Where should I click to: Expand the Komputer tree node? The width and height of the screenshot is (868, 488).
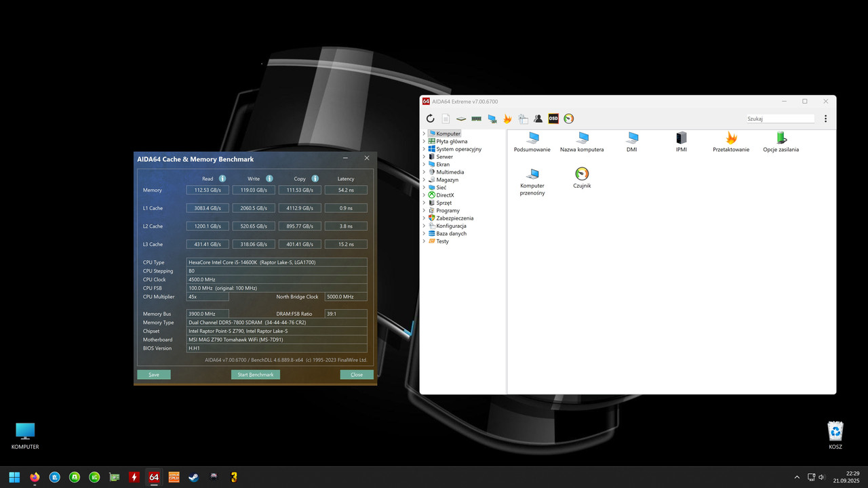(424, 134)
